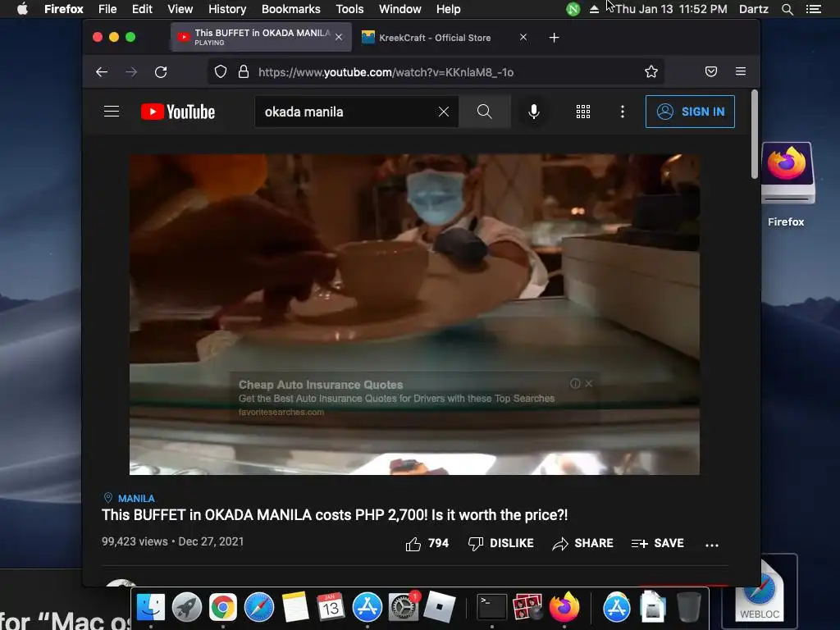Open Firefox application hamburger menu
The image size is (840, 630).
[x=741, y=72]
